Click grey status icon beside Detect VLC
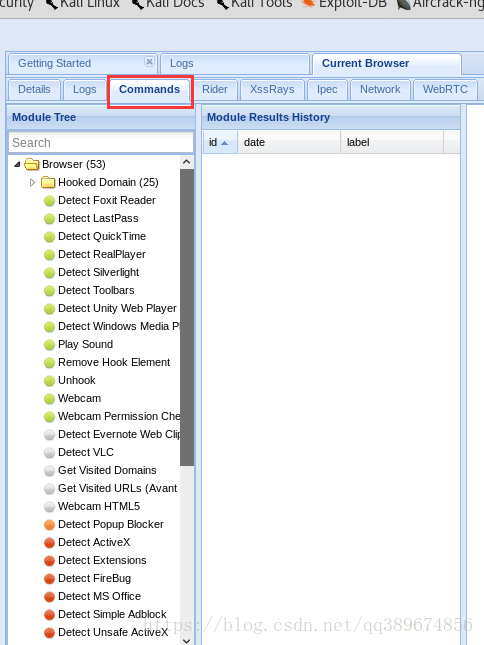Screen dimensions: 484x645 click(49, 453)
